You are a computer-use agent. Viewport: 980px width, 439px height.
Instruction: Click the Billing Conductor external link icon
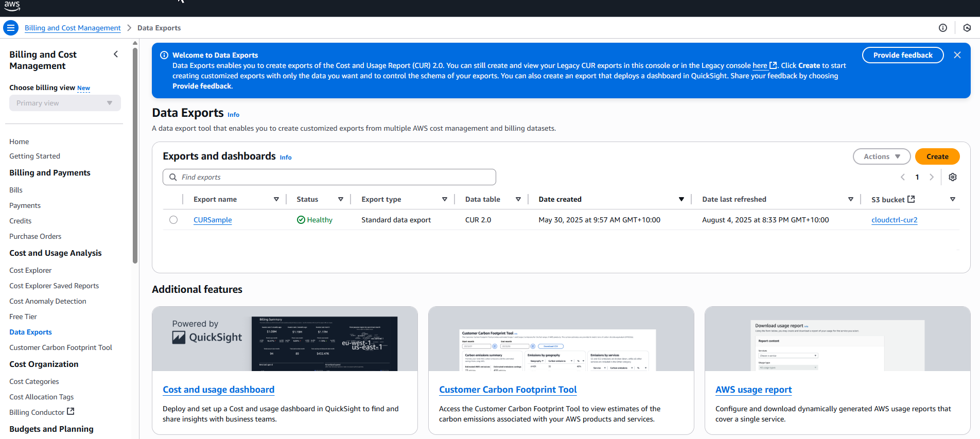click(x=71, y=412)
